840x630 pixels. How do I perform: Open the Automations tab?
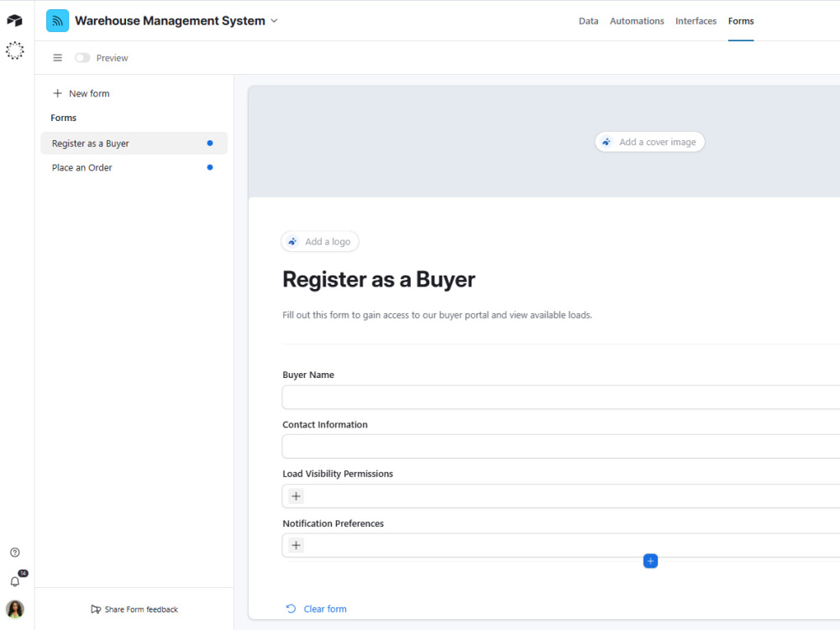point(637,21)
